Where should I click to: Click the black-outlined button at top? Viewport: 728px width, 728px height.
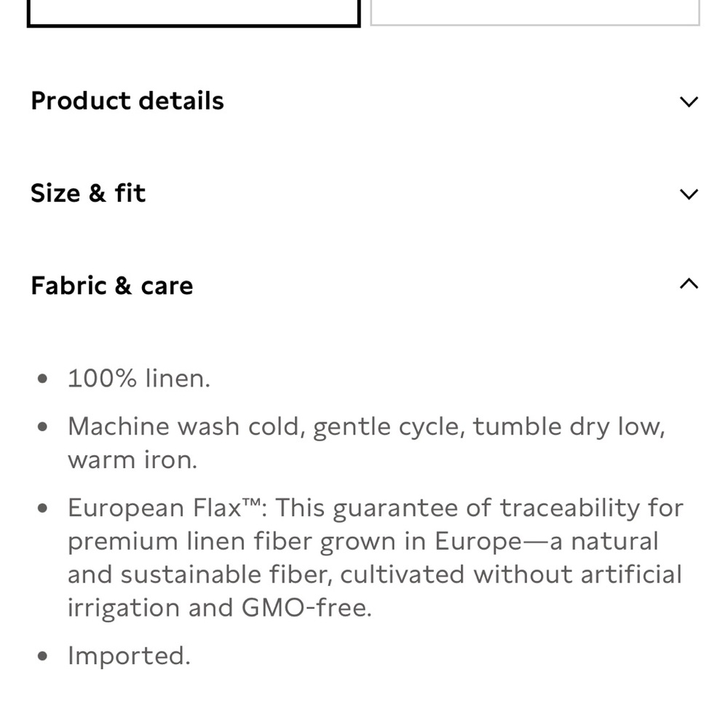(194, 13)
